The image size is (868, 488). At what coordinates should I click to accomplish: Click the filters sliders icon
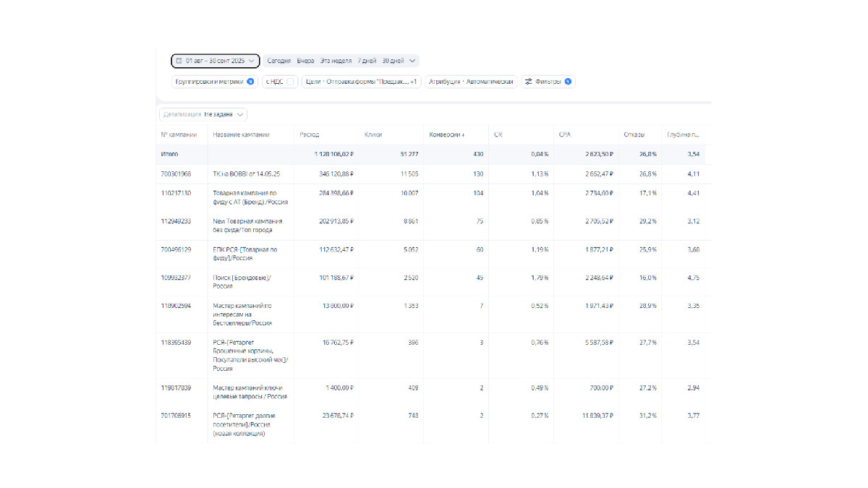(x=528, y=82)
